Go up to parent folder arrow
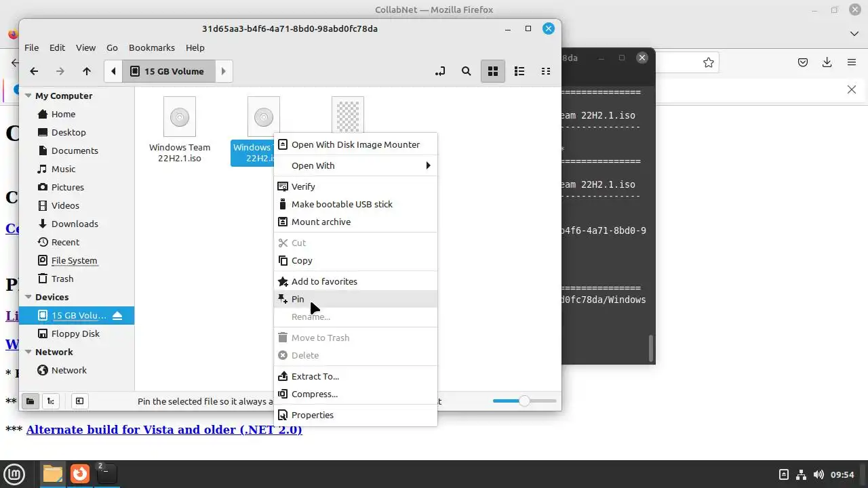 [x=87, y=71]
